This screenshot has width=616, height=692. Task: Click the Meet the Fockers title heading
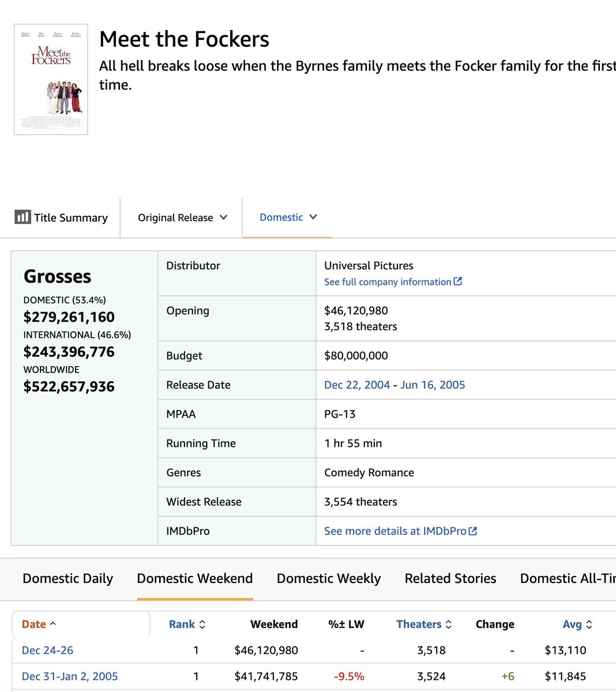pyautogui.click(x=184, y=39)
